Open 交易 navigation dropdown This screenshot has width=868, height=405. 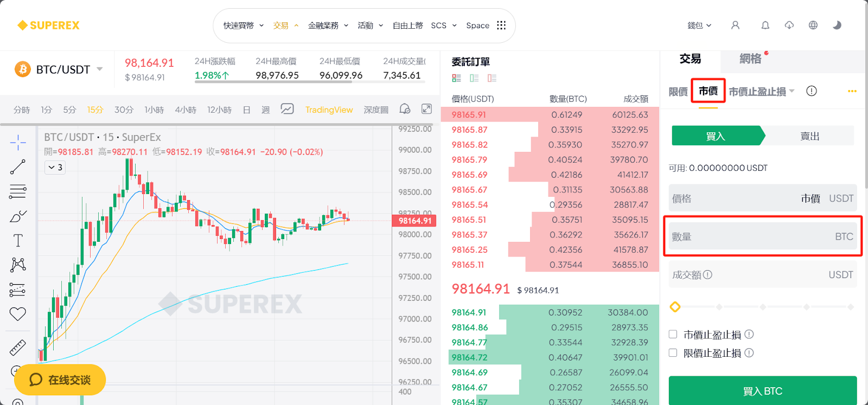tap(286, 25)
